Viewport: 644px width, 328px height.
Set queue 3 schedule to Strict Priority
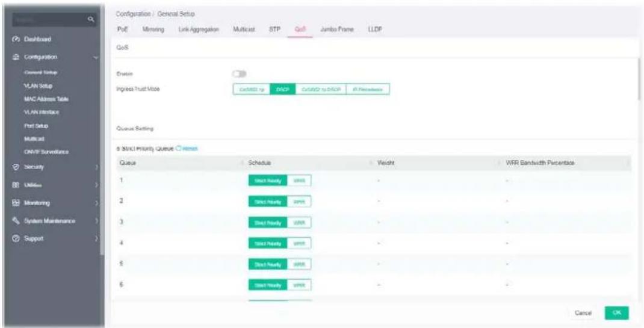pyautogui.click(x=268, y=223)
